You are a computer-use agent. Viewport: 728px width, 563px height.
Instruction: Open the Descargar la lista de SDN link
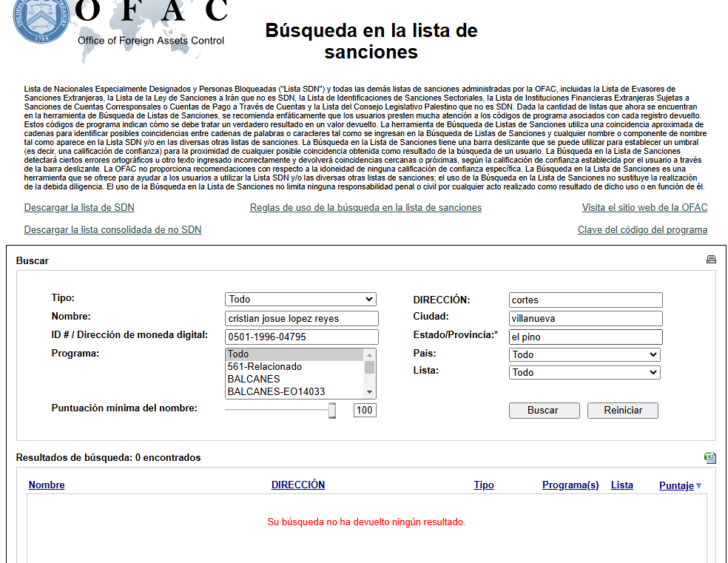(79, 208)
